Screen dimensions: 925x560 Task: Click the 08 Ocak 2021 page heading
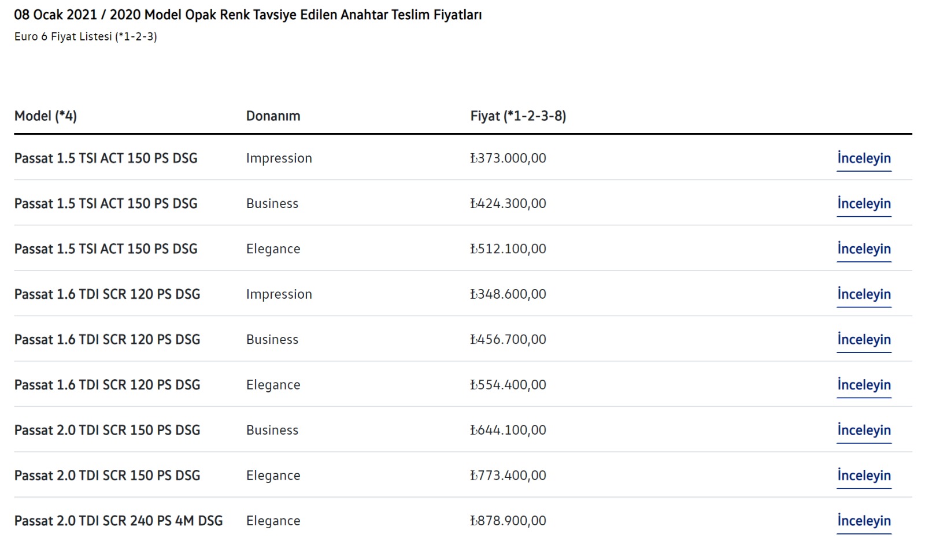(x=247, y=15)
